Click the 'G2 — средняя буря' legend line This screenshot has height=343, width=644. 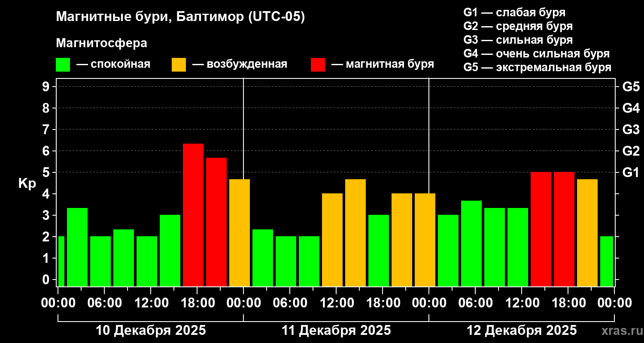tap(518, 26)
